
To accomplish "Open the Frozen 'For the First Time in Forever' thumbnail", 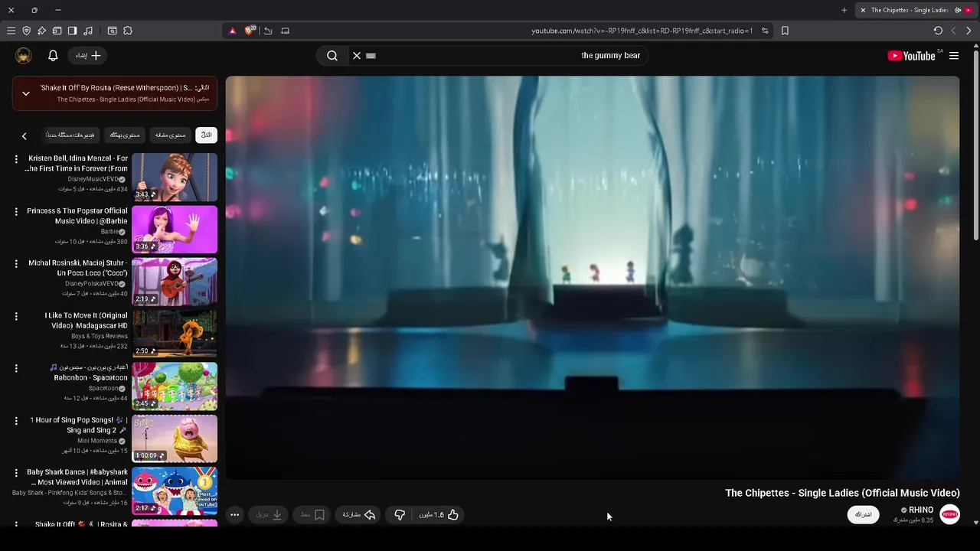I will tap(175, 177).
